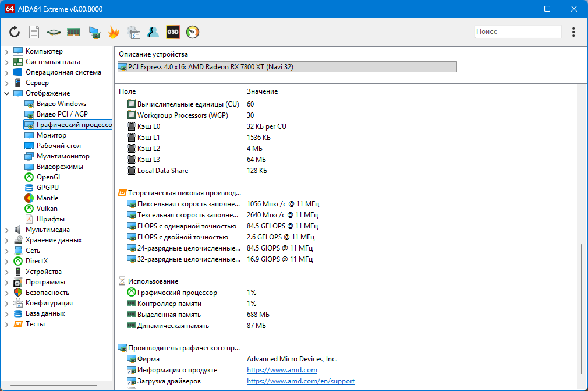The width and height of the screenshot is (588, 391).
Task: Click the gauge SensorPanel toolbar icon
Action: tap(193, 32)
